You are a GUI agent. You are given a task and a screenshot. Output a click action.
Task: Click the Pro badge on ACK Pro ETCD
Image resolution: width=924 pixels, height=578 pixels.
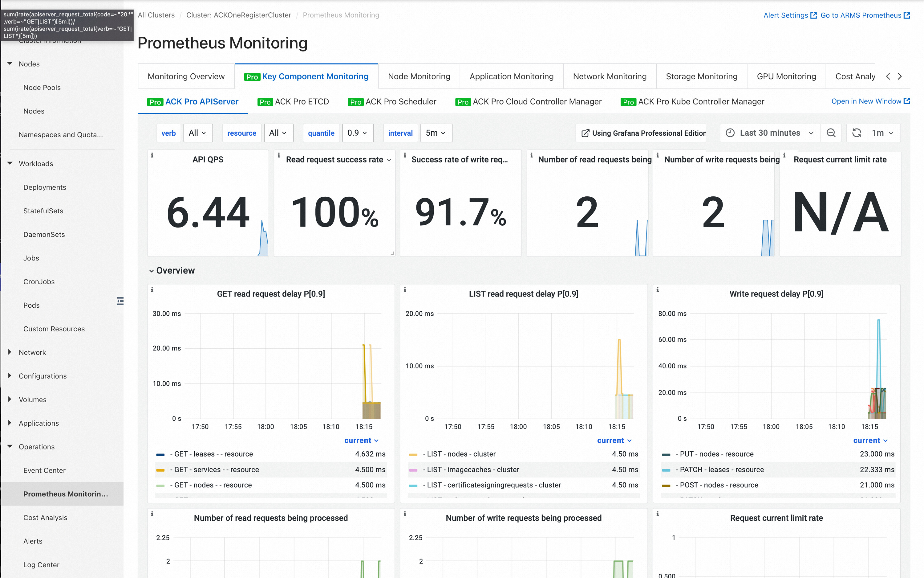265,102
